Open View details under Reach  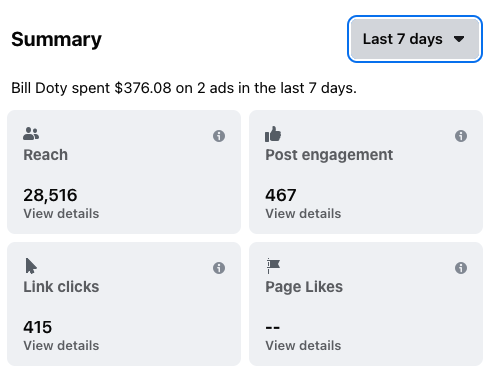coord(61,213)
